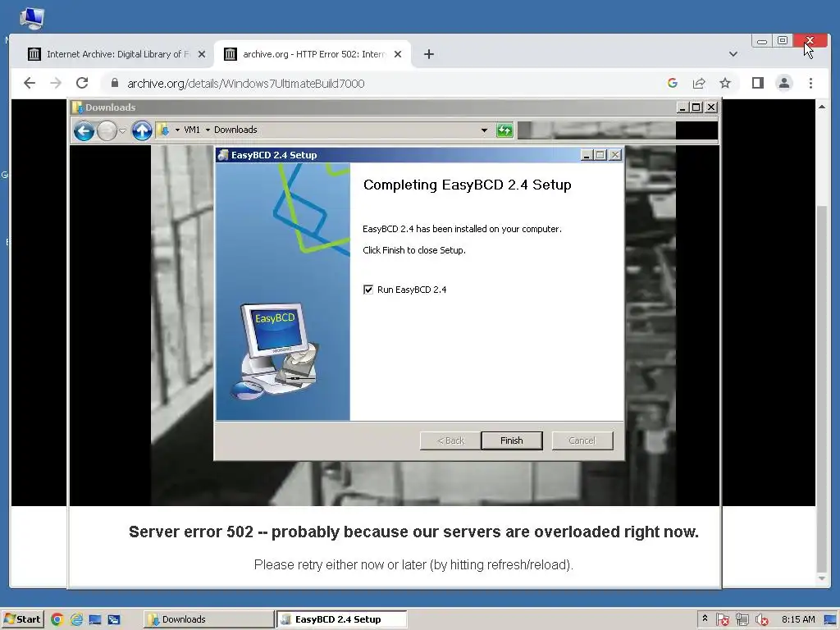Refresh the Downloads folder view
The height and width of the screenshot is (630, 840).
point(504,130)
